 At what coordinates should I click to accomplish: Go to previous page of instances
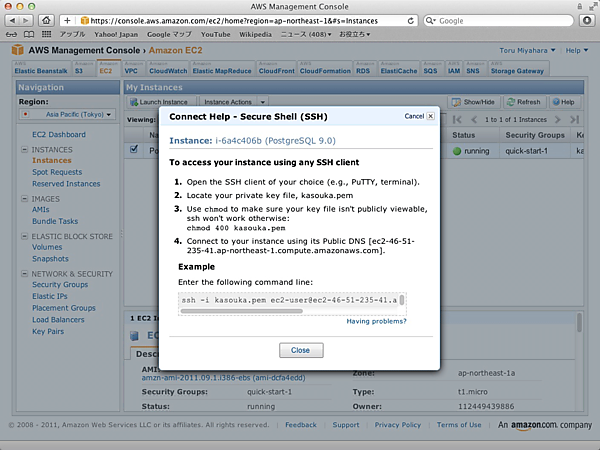[474, 120]
